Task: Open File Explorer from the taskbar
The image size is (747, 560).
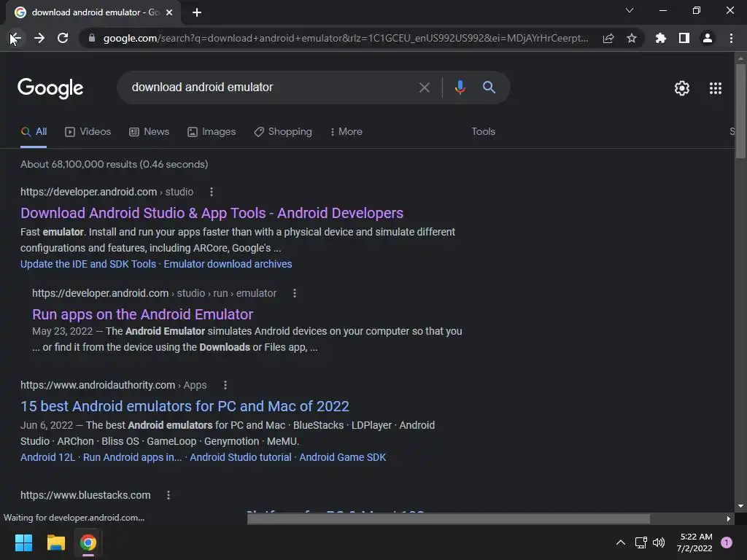Action: point(55,542)
